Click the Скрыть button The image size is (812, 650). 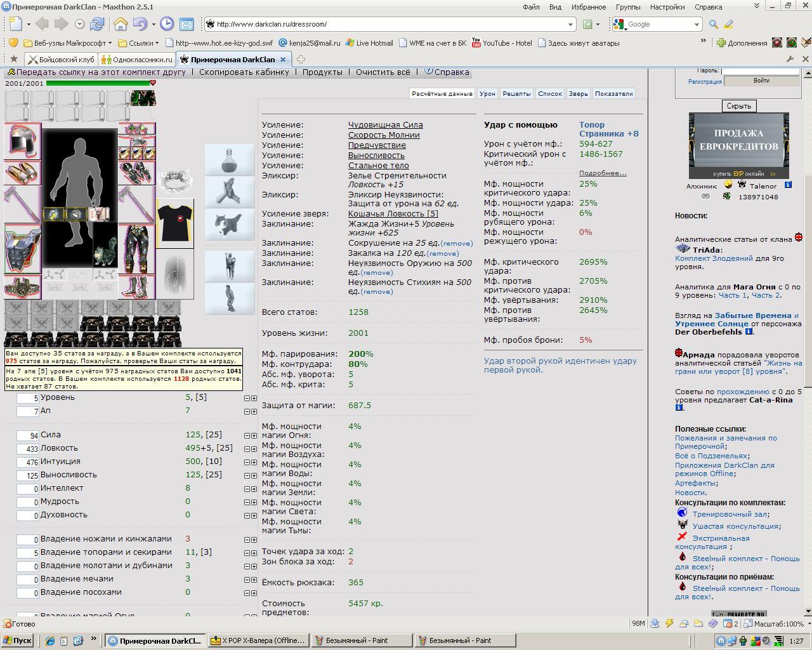click(x=738, y=106)
